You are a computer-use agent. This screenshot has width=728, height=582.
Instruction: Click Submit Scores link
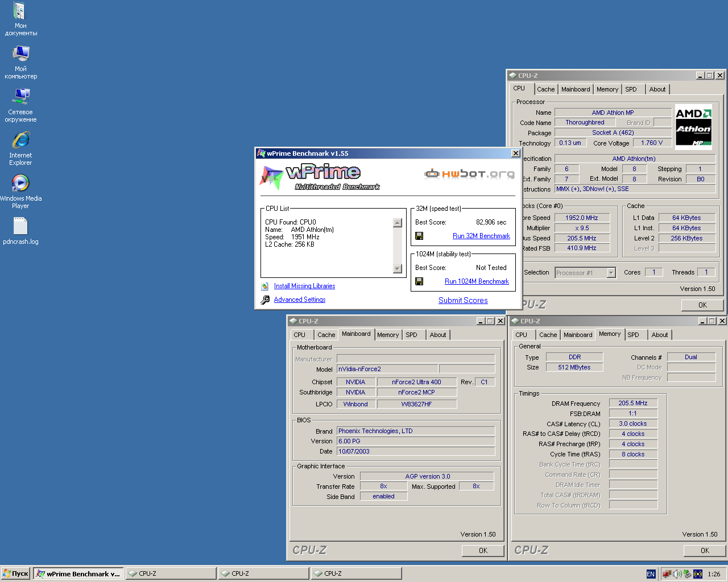(x=463, y=300)
